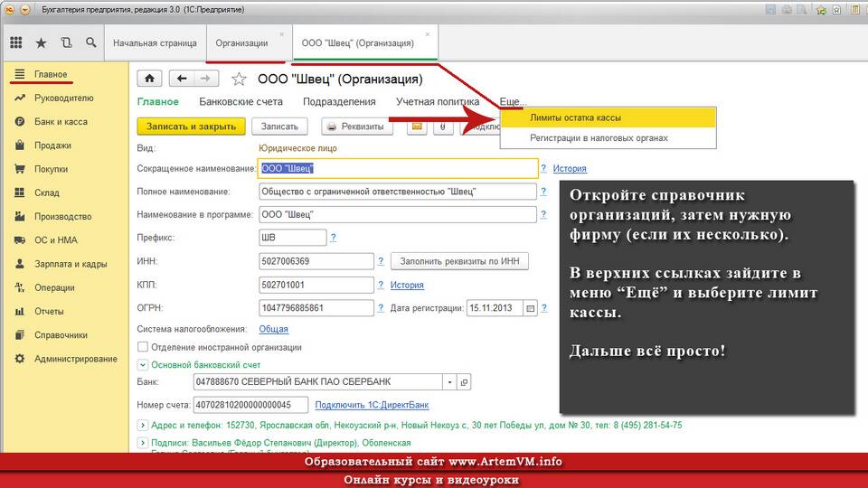Open the sections grid menu icon
This screenshot has height=488, width=868.
point(16,42)
